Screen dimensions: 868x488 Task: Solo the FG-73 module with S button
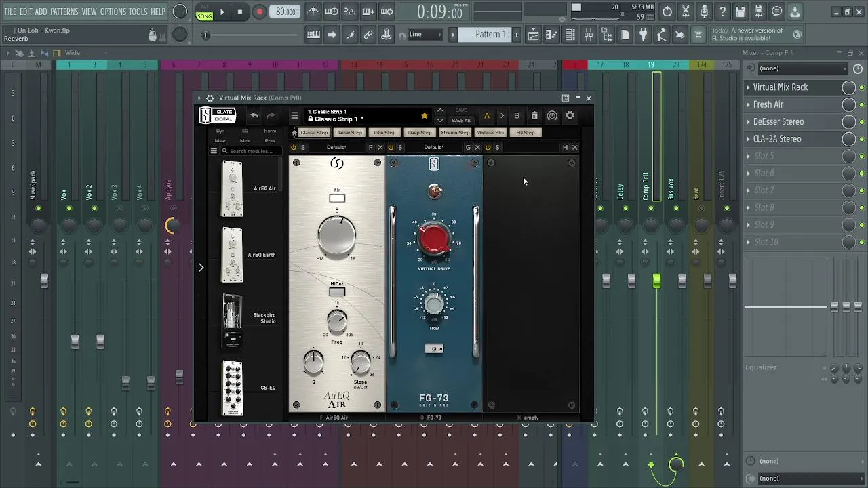point(400,148)
